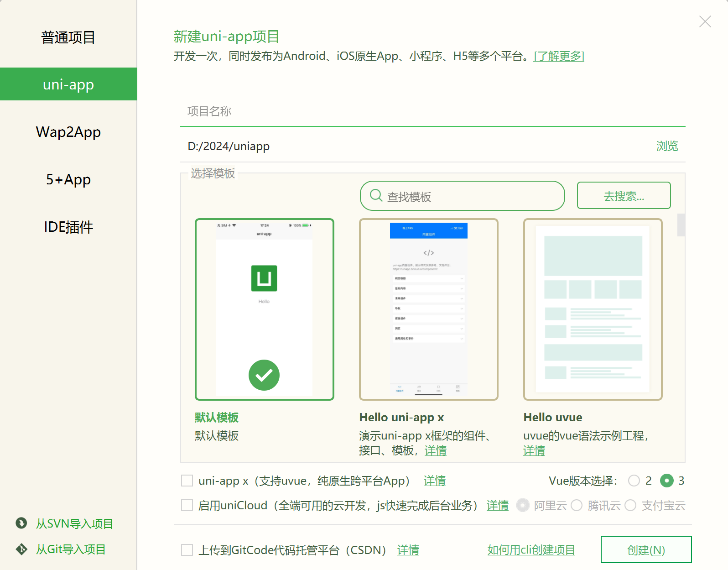Click 浏览 to browse folder

pyautogui.click(x=667, y=146)
